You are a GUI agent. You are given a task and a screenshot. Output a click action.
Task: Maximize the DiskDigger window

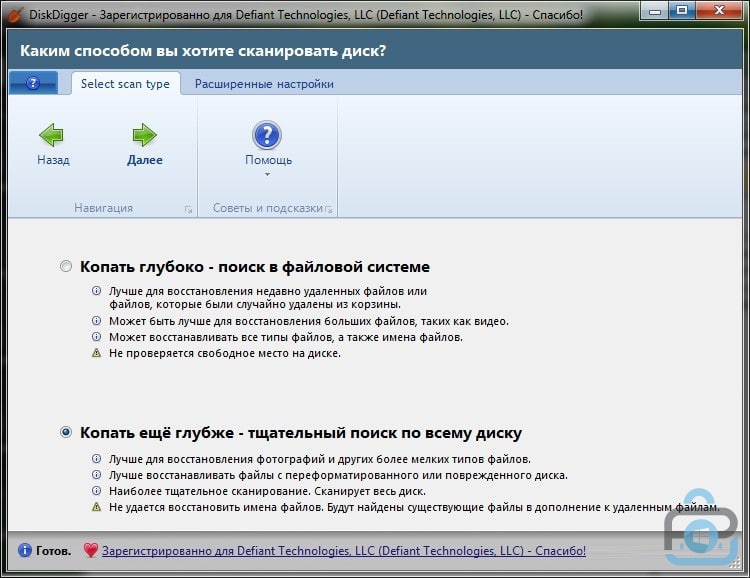pos(682,11)
